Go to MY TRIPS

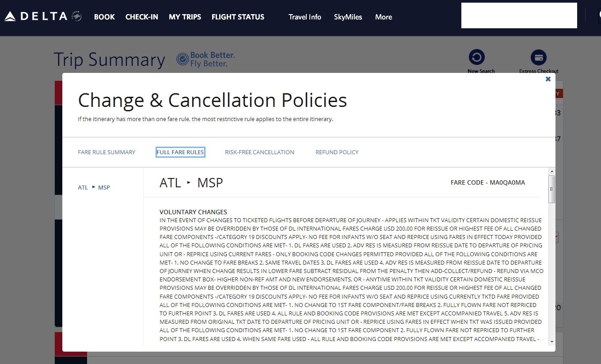point(185,17)
